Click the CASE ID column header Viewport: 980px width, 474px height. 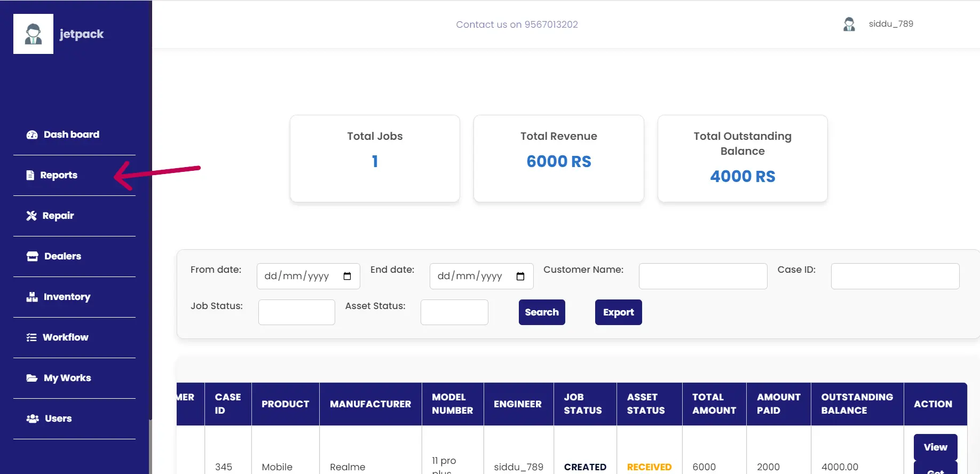pos(228,404)
